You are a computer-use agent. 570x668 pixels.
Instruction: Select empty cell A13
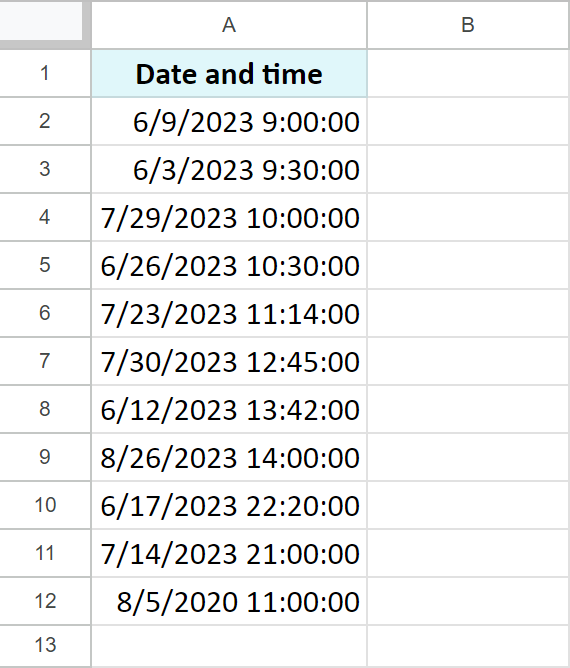(229, 645)
